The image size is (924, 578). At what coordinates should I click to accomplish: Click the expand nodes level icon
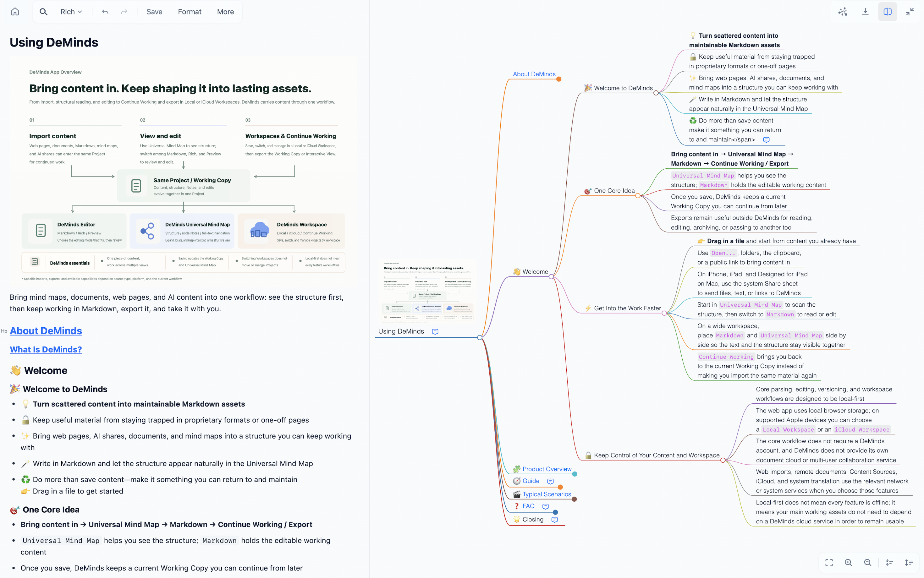tap(909, 562)
